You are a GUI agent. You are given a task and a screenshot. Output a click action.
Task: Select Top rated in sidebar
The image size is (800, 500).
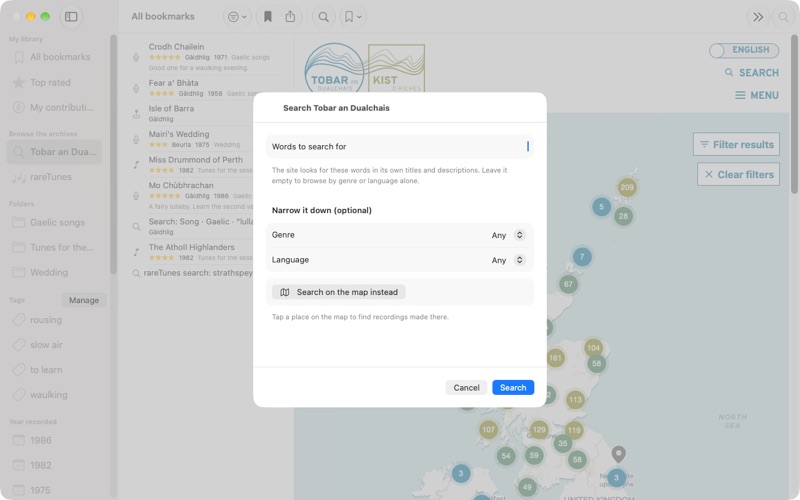pos(55,82)
